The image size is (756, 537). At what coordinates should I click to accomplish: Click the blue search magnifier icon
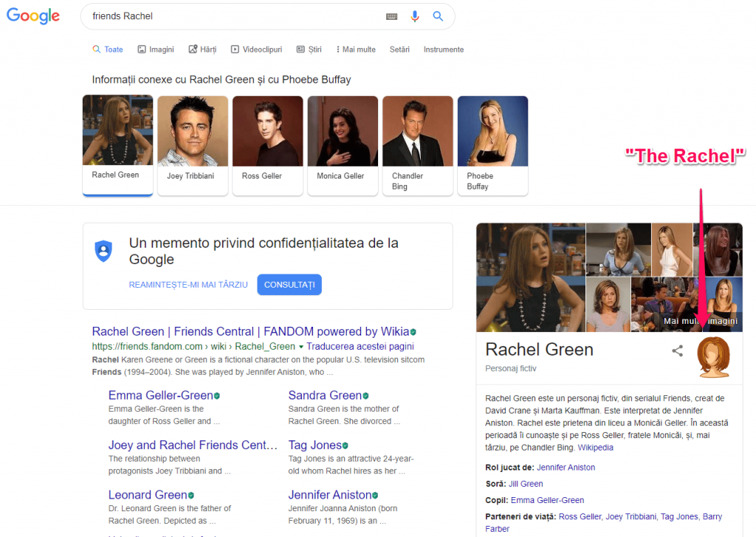pyautogui.click(x=438, y=16)
